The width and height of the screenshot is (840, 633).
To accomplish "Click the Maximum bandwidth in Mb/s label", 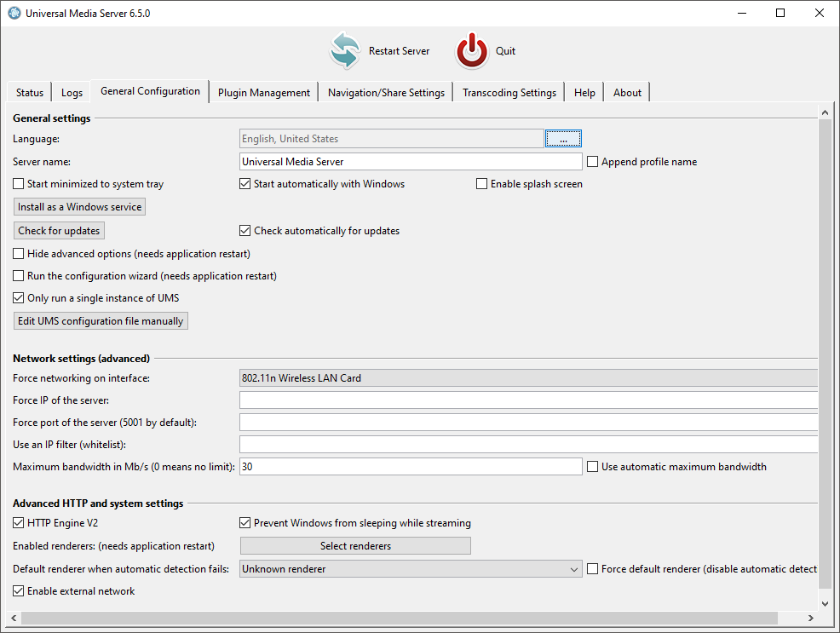I will click(124, 467).
